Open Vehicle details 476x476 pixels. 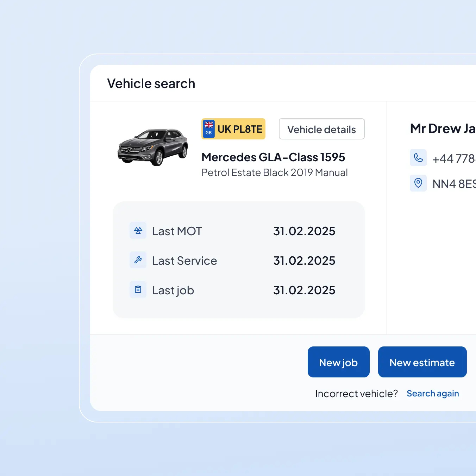click(x=322, y=129)
